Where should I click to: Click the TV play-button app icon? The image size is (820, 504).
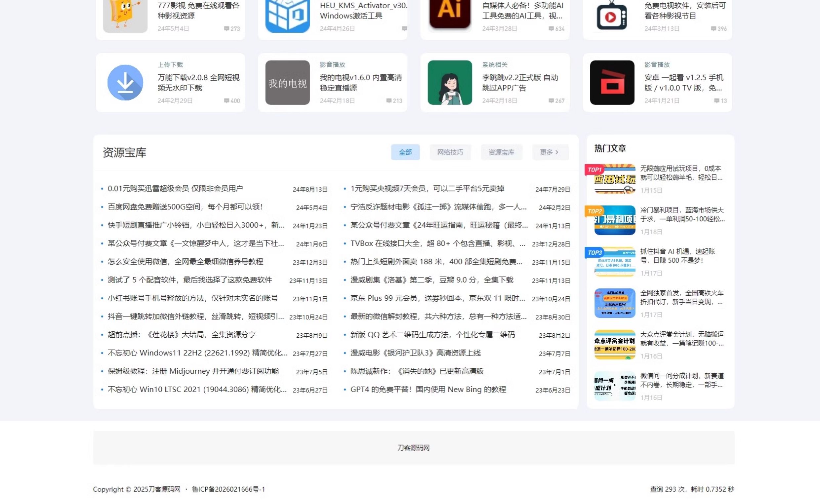tap(612, 15)
